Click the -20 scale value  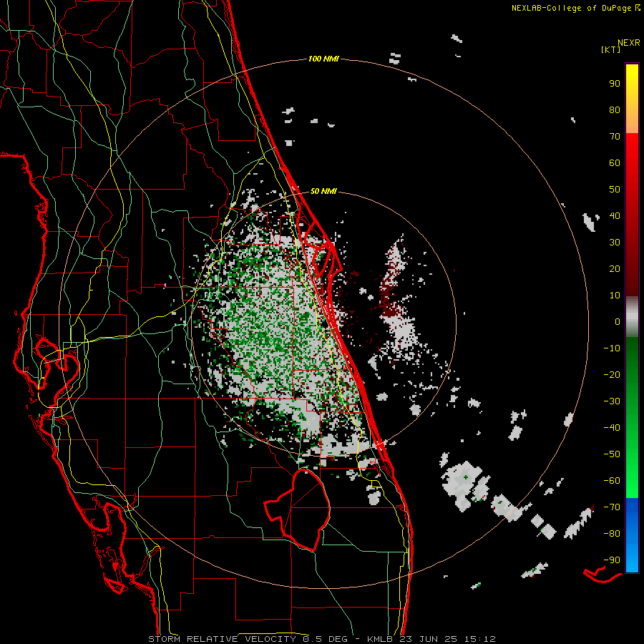click(x=612, y=375)
